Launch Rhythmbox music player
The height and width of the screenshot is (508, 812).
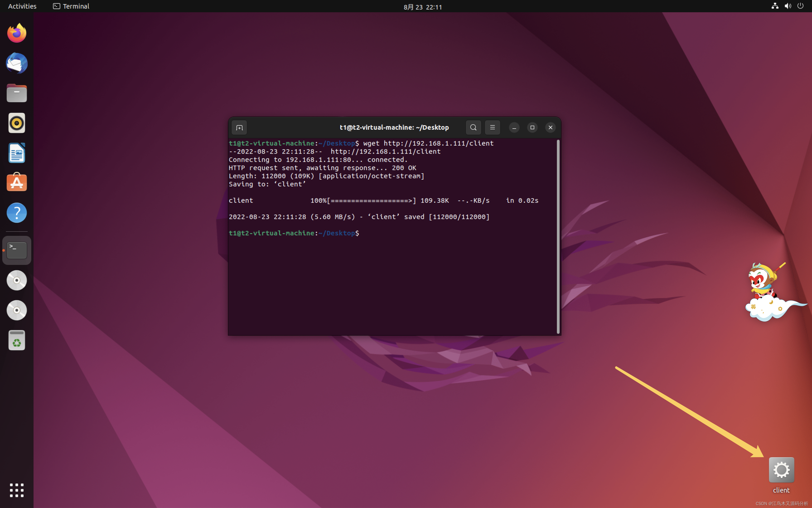(x=17, y=123)
